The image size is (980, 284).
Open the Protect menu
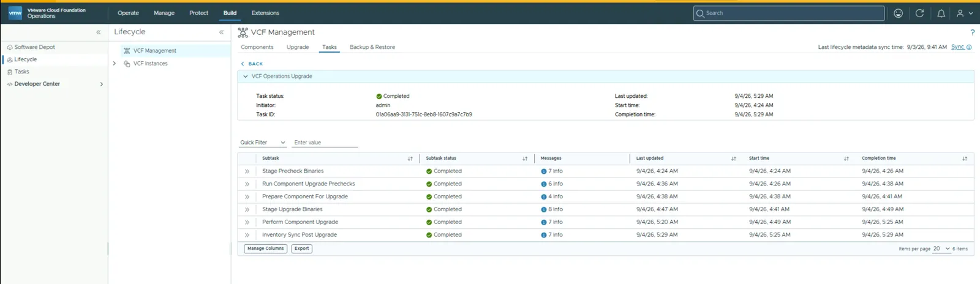click(x=198, y=13)
